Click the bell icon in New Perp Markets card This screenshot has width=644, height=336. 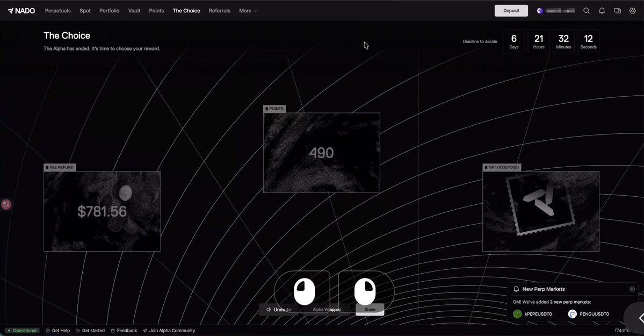516,289
